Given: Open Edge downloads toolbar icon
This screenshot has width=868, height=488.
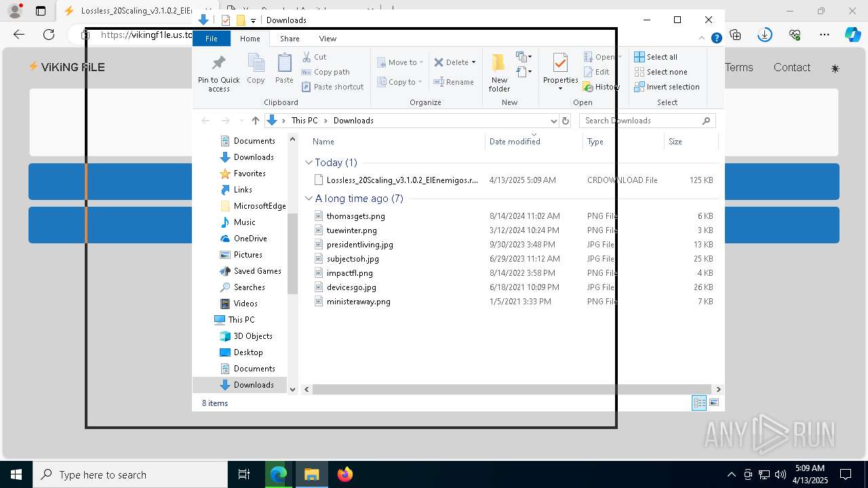Looking at the screenshot, I should pos(765,34).
